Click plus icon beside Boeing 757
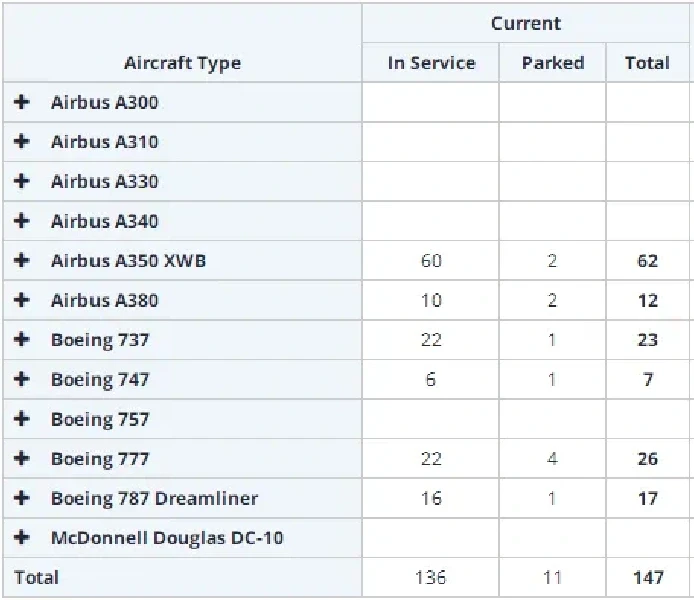Image resolution: width=694 pixels, height=600 pixels. (22, 419)
